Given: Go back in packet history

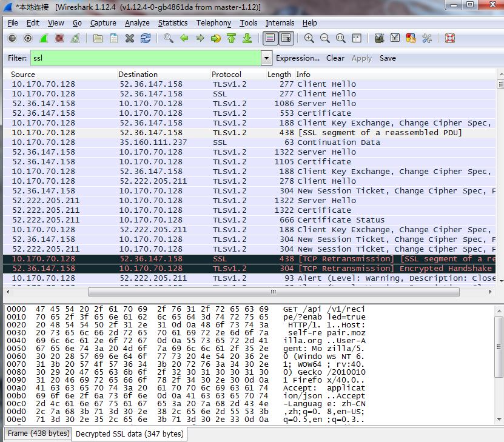Looking at the screenshot, I should point(184,38).
